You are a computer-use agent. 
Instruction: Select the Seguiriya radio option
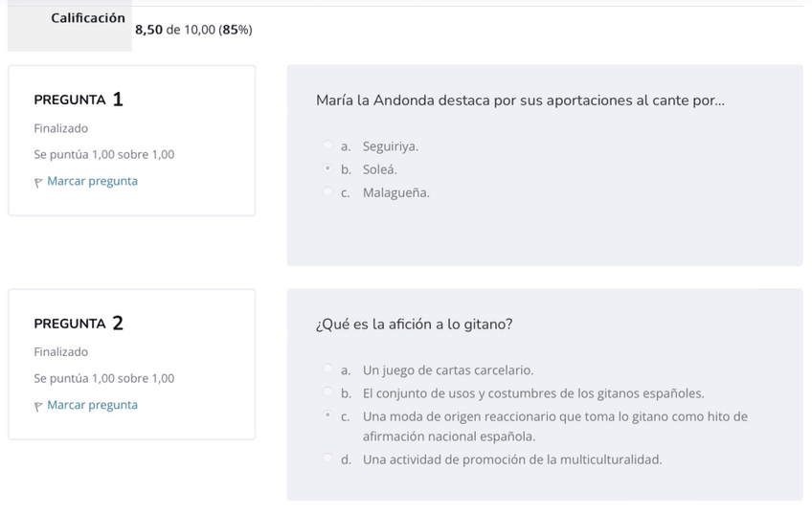pyautogui.click(x=327, y=146)
